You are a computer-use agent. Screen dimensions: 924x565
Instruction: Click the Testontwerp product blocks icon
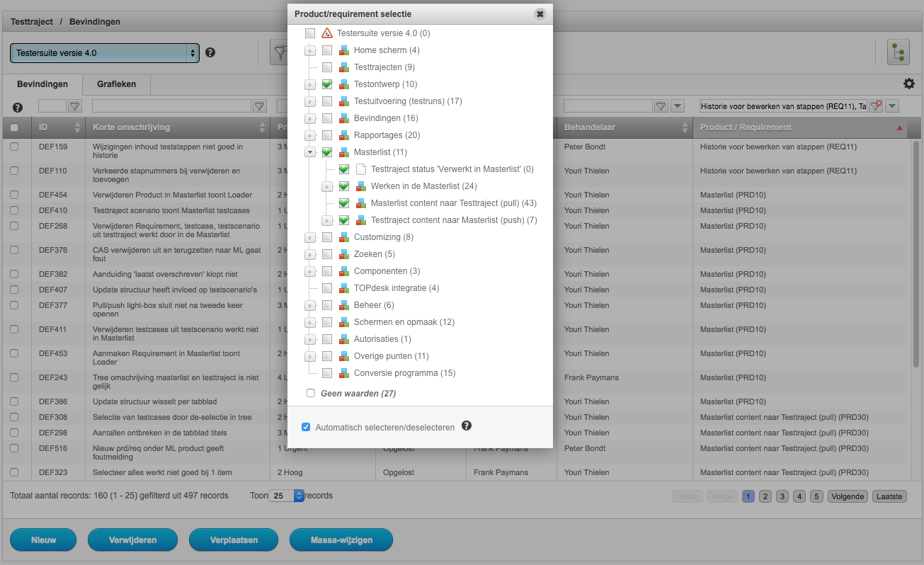coord(344,84)
